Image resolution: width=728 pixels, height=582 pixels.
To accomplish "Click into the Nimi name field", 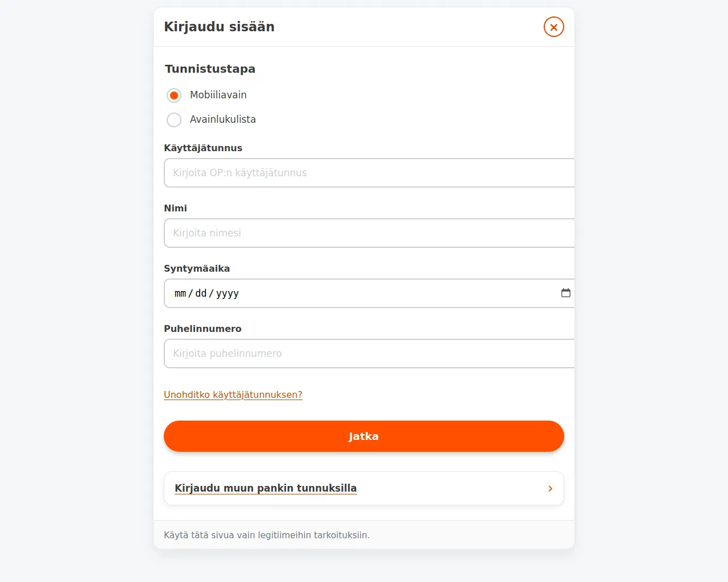I will click(369, 233).
